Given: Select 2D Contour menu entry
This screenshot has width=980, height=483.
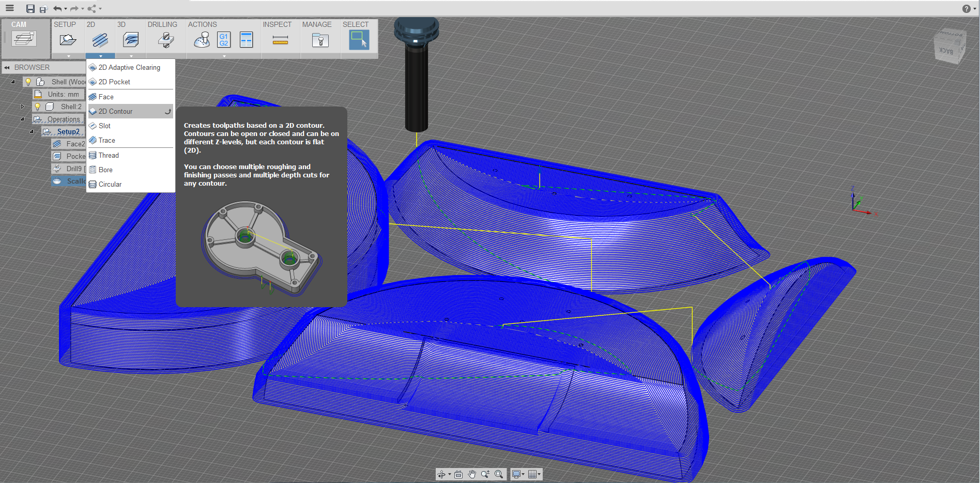Looking at the screenshot, I should [131, 111].
